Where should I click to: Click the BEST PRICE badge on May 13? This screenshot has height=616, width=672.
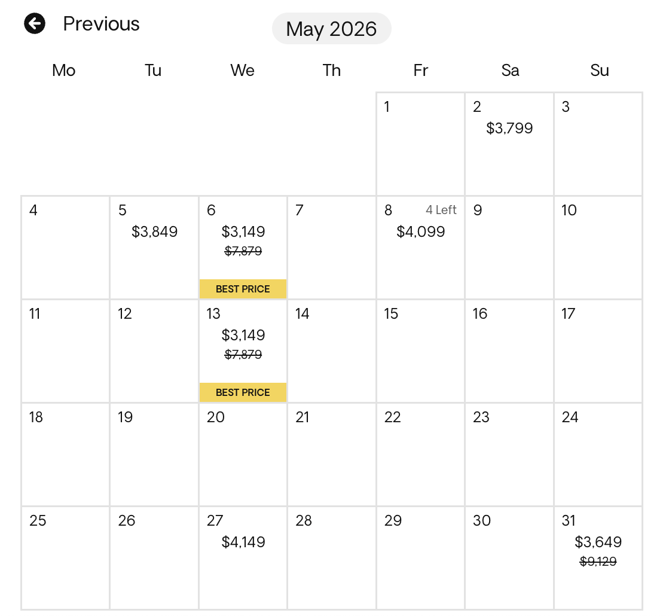(x=243, y=392)
